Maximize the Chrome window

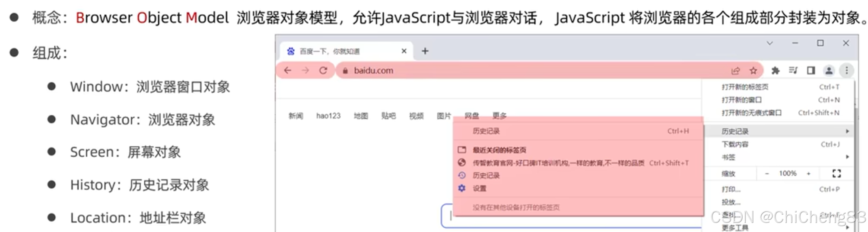point(820,43)
